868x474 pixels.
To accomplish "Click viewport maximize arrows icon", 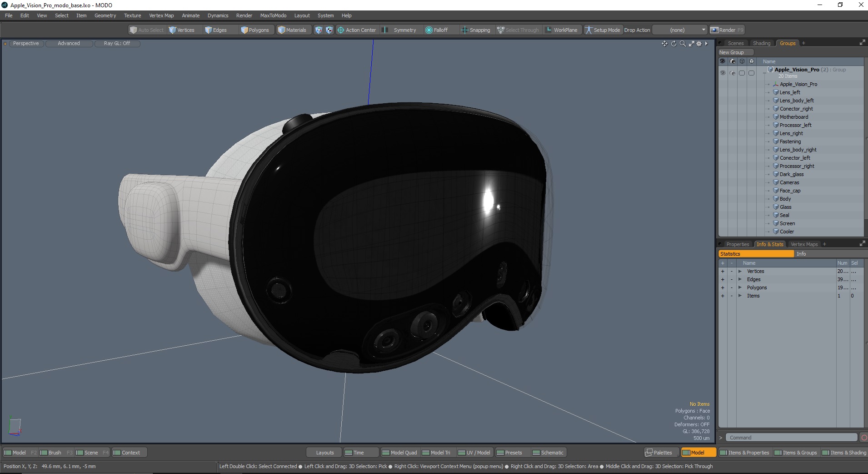I will [691, 44].
